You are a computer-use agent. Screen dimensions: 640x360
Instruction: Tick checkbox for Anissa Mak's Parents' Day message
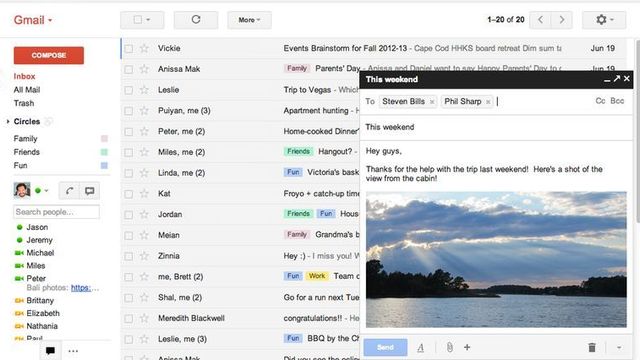[129, 69]
